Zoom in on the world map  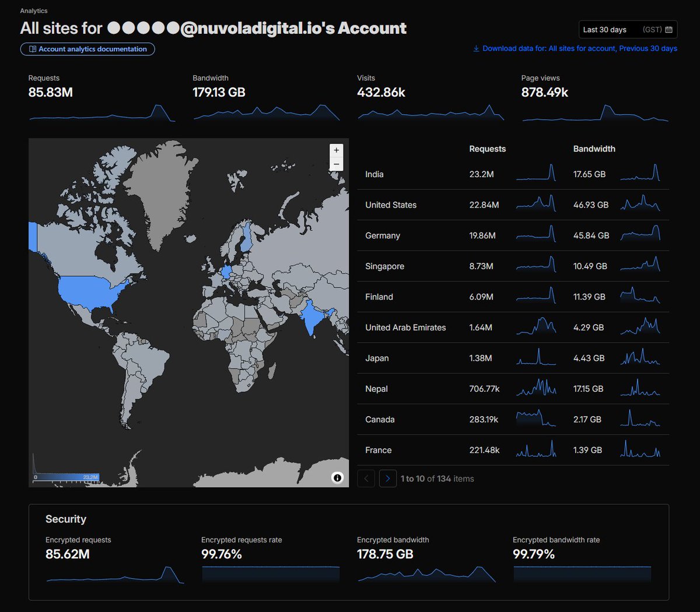pyautogui.click(x=336, y=150)
